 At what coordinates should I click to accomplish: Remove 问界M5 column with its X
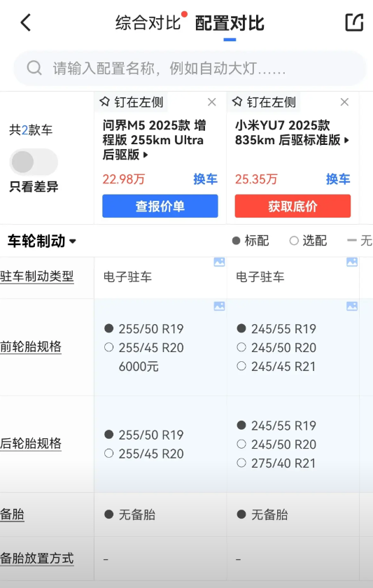(x=212, y=102)
